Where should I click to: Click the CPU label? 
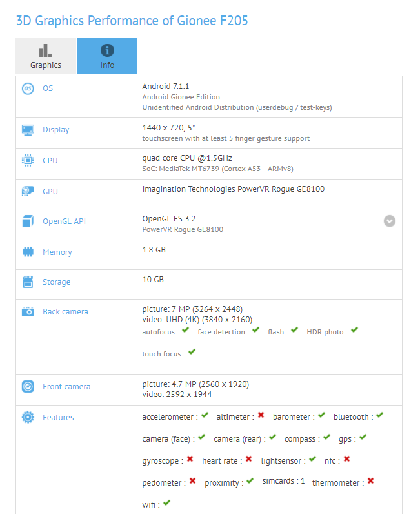tap(50, 161)
